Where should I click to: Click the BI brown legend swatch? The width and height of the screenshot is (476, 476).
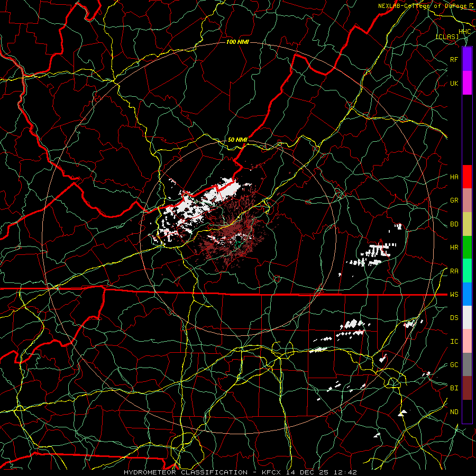pyautogui.click(x=467, y=388)
